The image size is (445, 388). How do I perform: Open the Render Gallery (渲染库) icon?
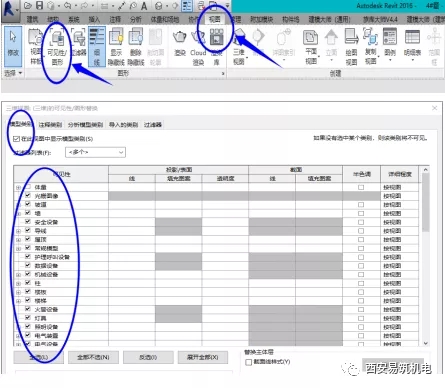(x=217, y=47)
